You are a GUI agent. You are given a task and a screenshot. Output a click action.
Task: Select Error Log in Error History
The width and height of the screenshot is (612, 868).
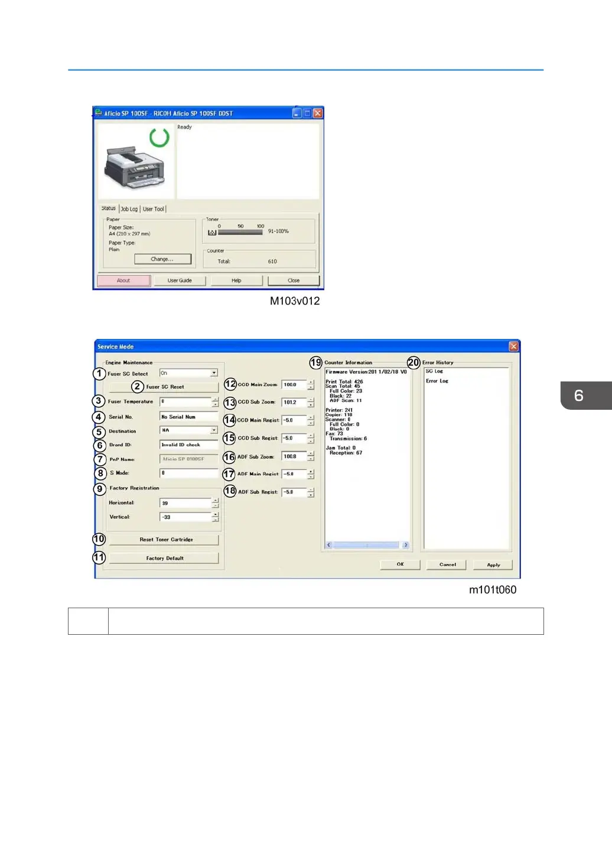click(437, 381)
